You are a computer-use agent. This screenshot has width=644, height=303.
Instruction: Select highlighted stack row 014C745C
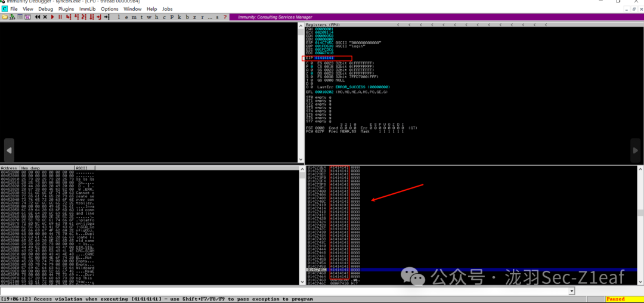pyautogui.click(x=472, y=270)
